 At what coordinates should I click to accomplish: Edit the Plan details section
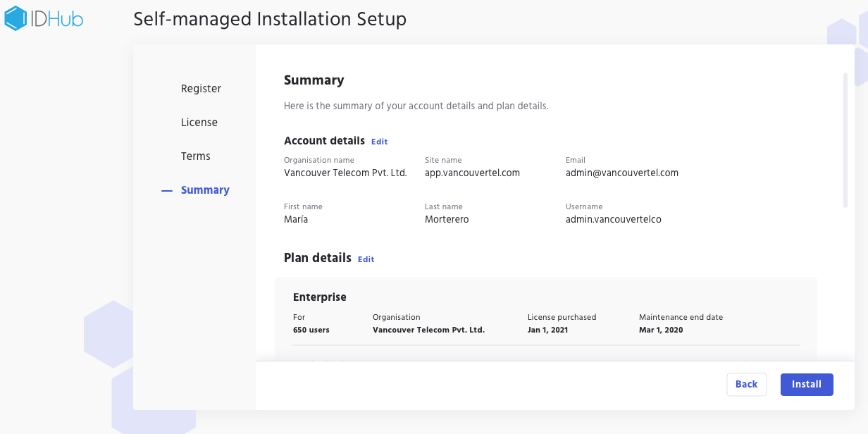[366, 259]
